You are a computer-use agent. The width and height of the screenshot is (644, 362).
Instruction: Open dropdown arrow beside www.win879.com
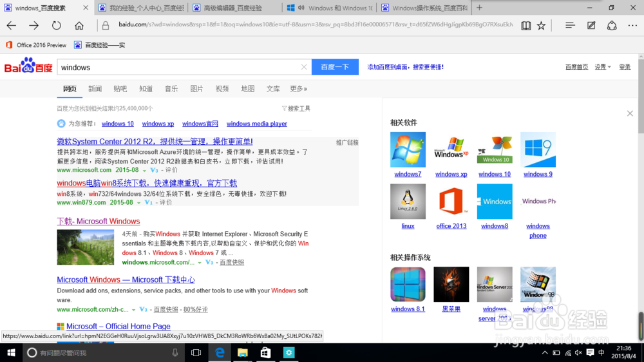[x=139, y=202]
